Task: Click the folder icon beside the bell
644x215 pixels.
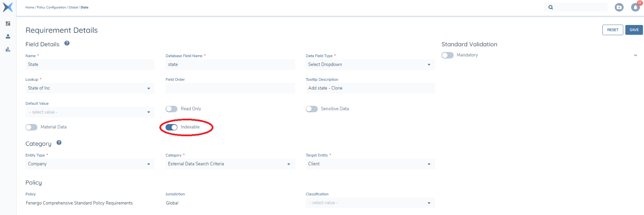Action: 619,7
